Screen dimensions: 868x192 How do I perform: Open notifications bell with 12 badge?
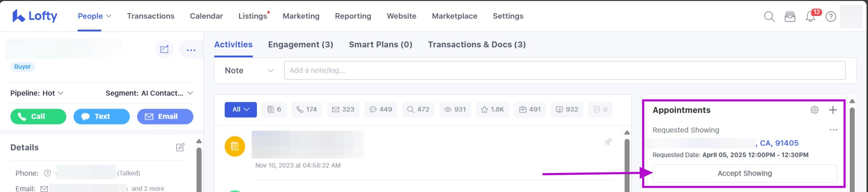810,17
